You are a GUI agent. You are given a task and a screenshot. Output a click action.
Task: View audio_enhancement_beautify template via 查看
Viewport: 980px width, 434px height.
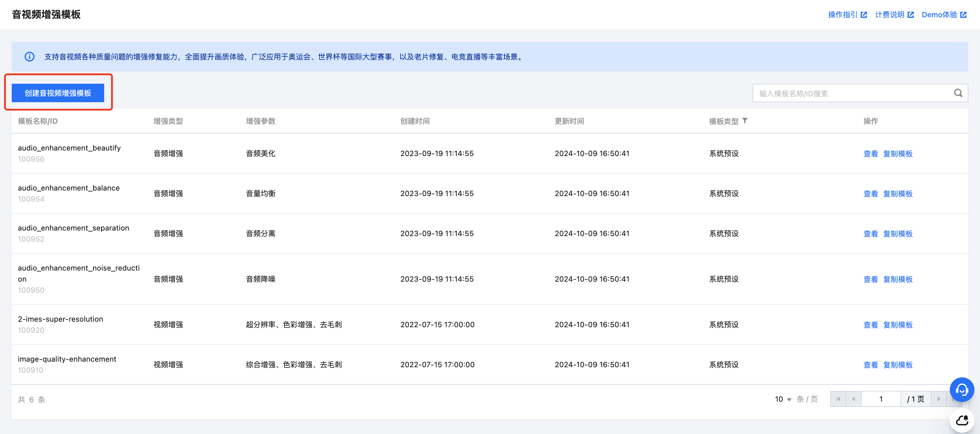(x=870, y=154)
